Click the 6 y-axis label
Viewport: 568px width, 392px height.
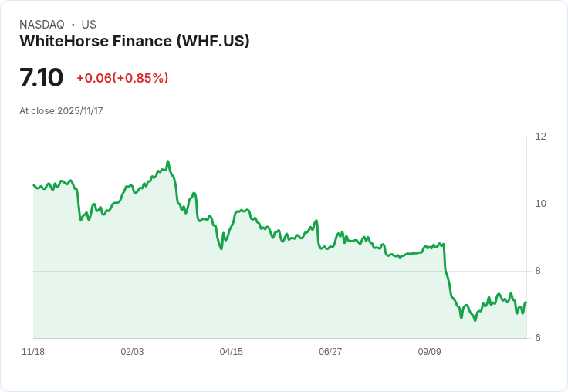pos(538,338)
